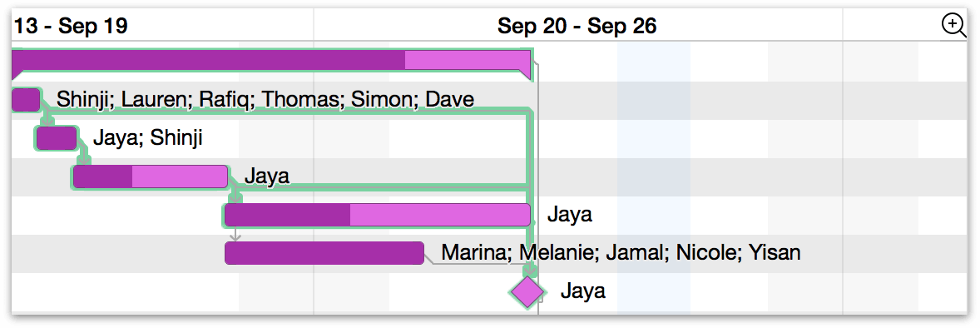Click the dependency arrow into Marina's task bar

click(235, 236)
